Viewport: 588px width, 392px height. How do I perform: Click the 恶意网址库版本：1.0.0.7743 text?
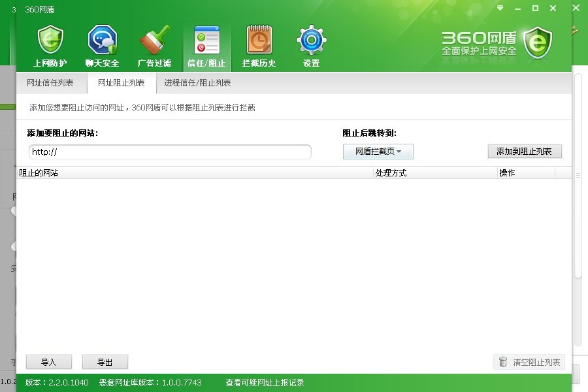click(150, 383)
